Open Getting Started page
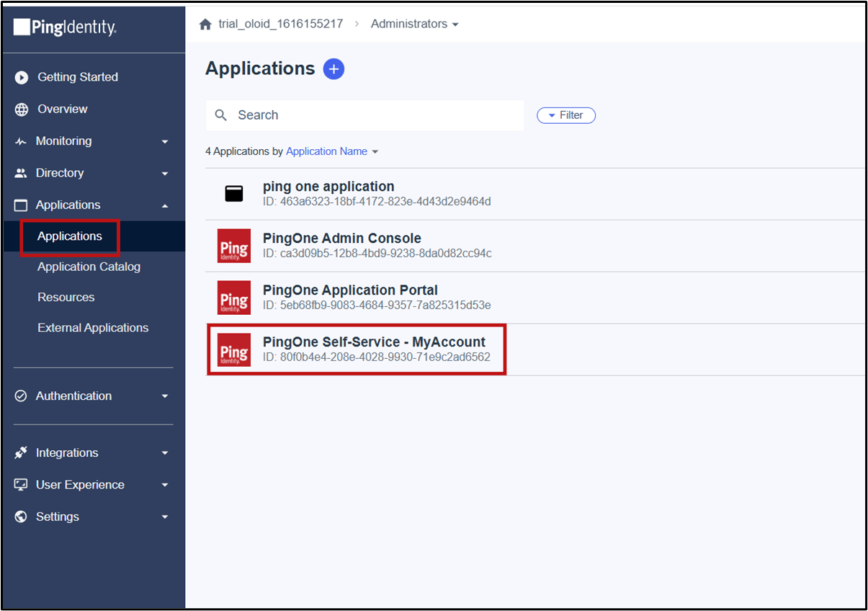 [78, 77]
